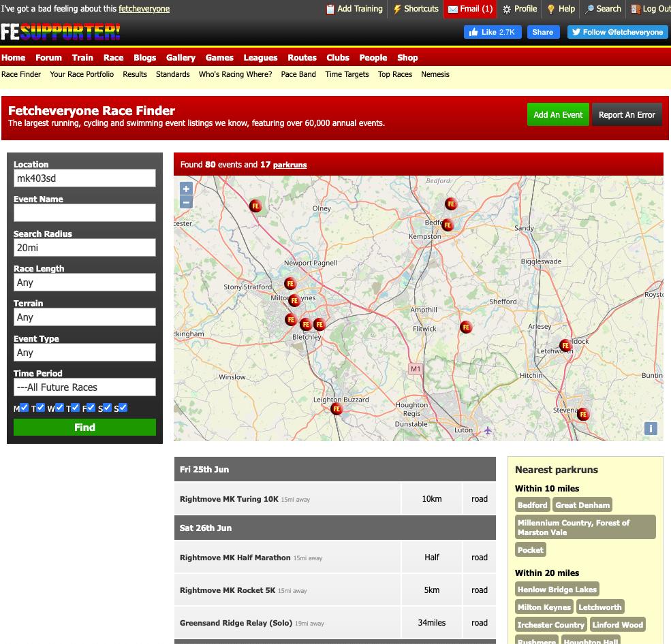Open the Search Radius dropdown
Image resolution: width=671 pixels, height=644 pixels.
click(x=84, y=248)
